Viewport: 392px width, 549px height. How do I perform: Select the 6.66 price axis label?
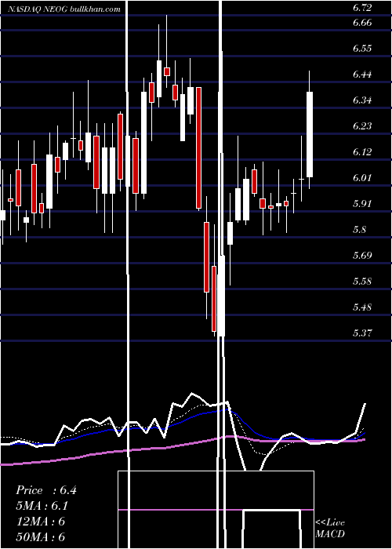362,23
